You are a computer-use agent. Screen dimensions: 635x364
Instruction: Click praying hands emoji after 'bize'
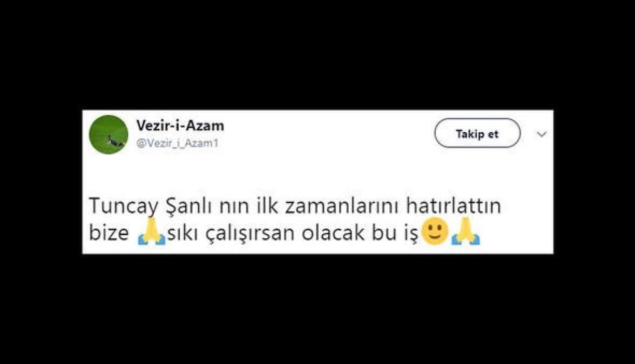tap(152, 232)
